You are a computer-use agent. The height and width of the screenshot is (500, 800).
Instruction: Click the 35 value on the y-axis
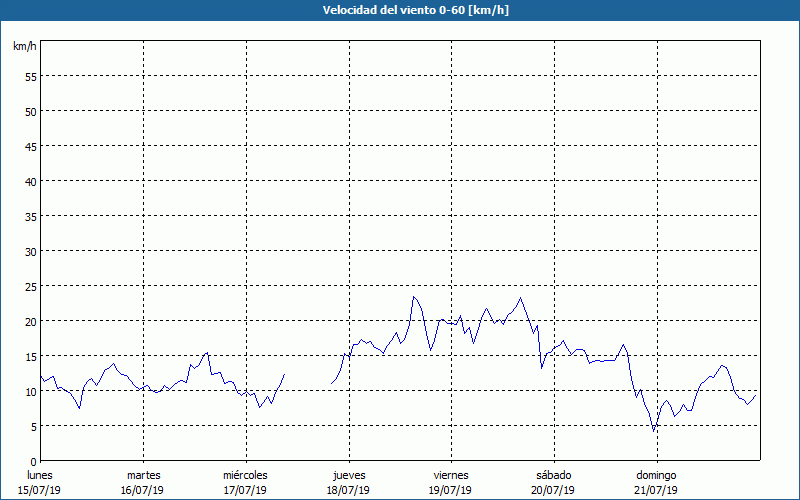31,216
